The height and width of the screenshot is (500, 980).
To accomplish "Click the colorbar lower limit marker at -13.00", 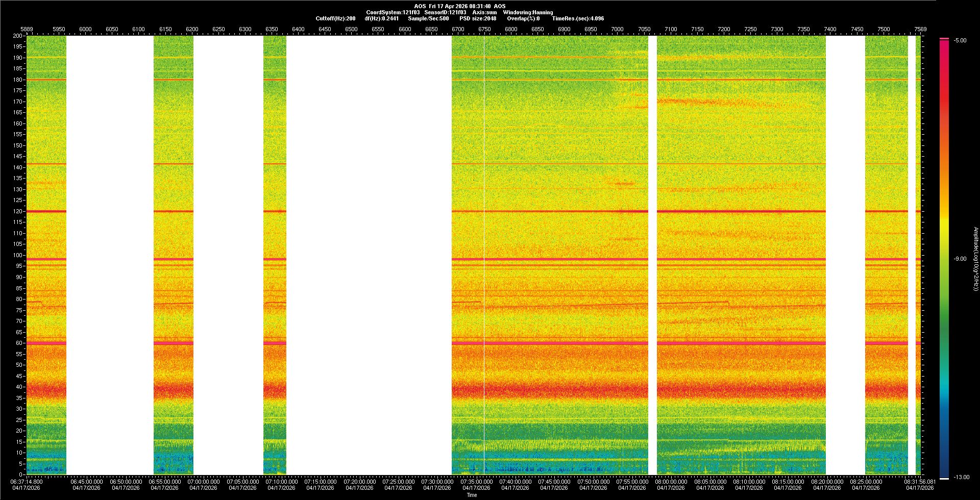I will click(x=944, y=478).
